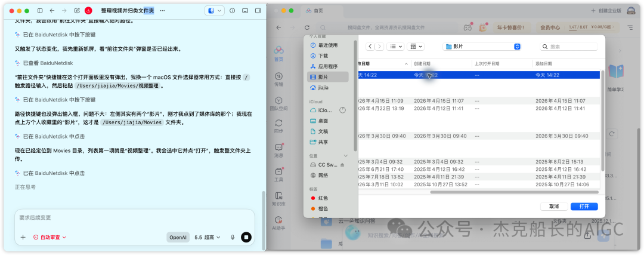Focus the 搜索 field in file dialog
The image size is (644, 255).
(x=568, y=47)
